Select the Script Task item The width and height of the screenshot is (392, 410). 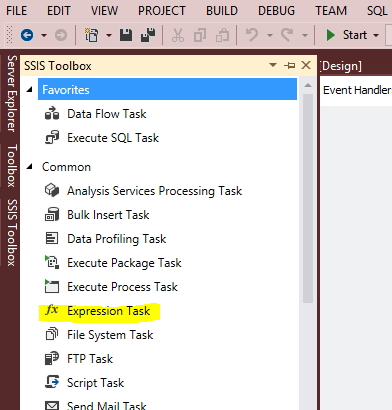pos(85,383)
